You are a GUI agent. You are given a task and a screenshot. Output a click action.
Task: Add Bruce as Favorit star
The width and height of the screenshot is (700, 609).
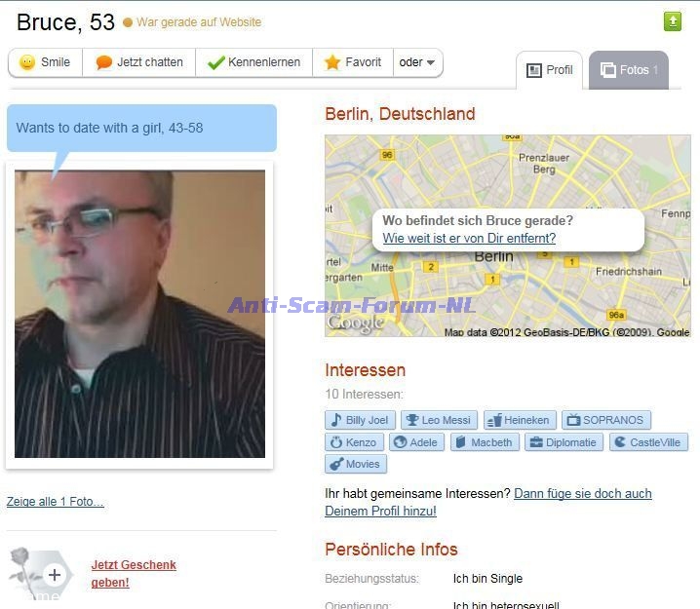pos(353,62)
